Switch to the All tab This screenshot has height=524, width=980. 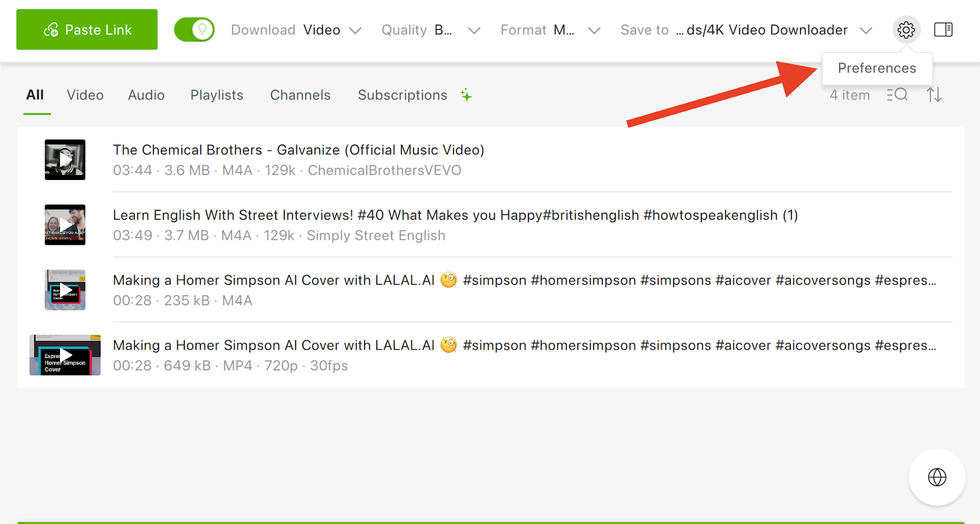(35, 95)
